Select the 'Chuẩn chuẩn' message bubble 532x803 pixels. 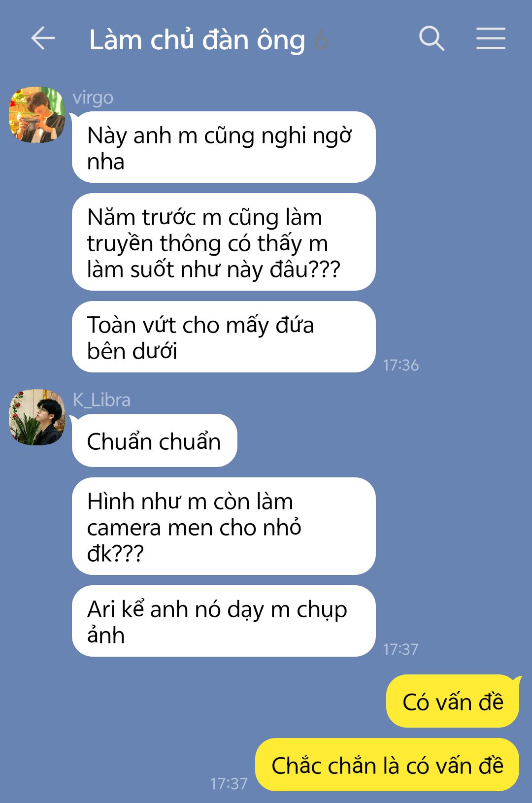tap(155, 440)
